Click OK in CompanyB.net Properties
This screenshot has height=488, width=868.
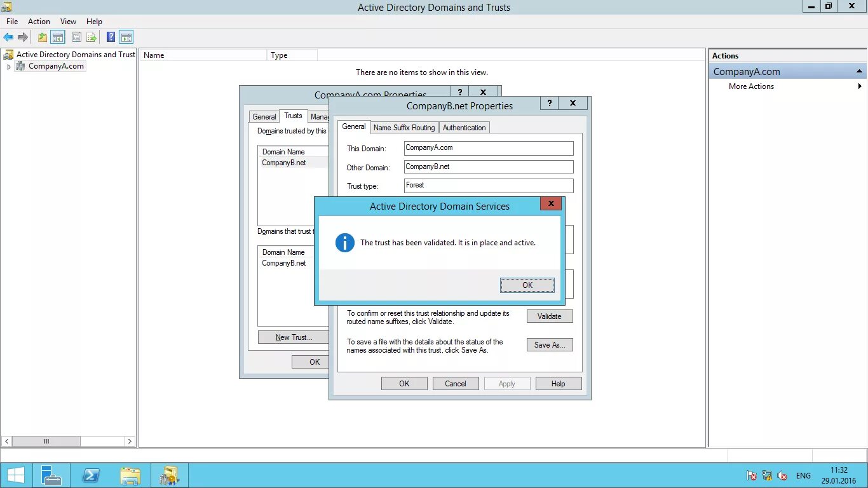404,384
